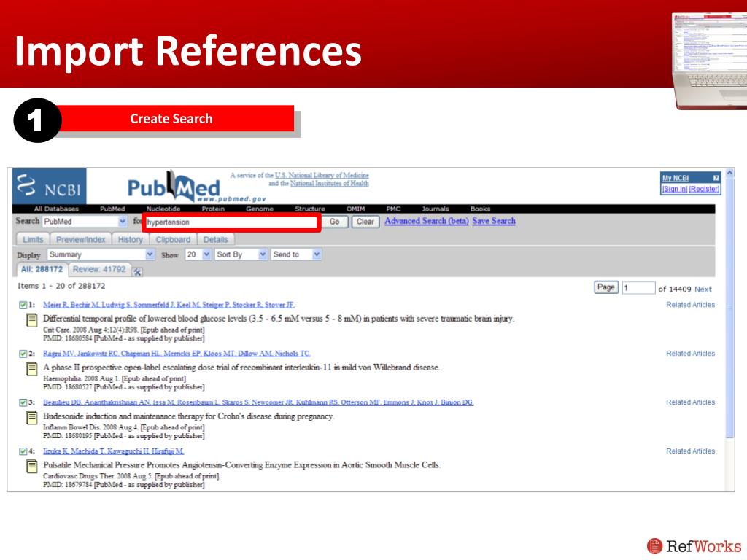
Task: Open Related Articles for result 2
Action: coord(690,354)
